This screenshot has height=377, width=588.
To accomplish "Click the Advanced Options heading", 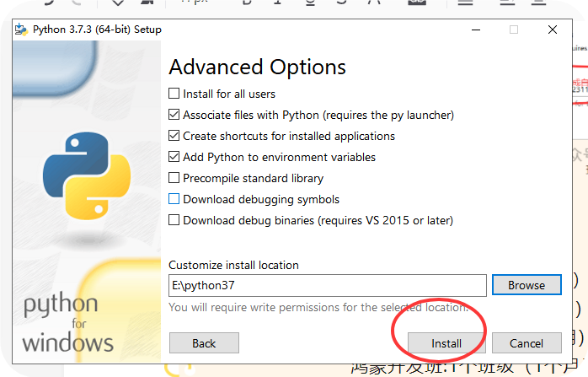I will pos(257,67).
